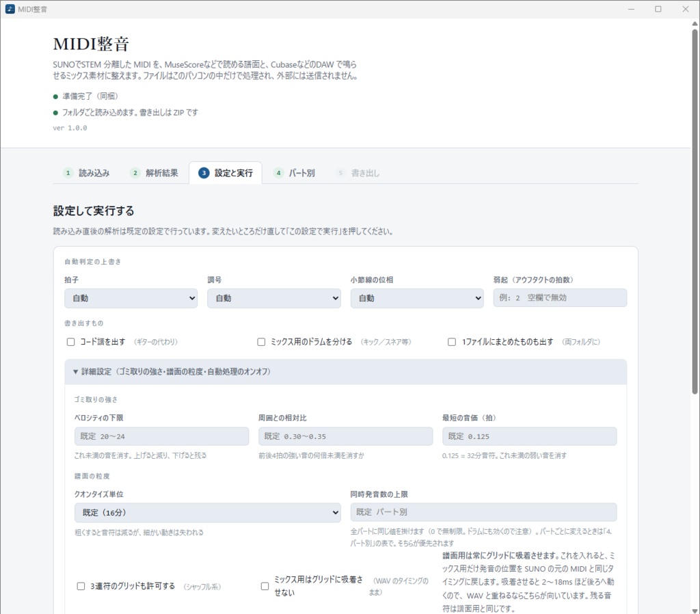Click the 周囲との相対比 input field

pyautogui.click(x=345, y=436)
